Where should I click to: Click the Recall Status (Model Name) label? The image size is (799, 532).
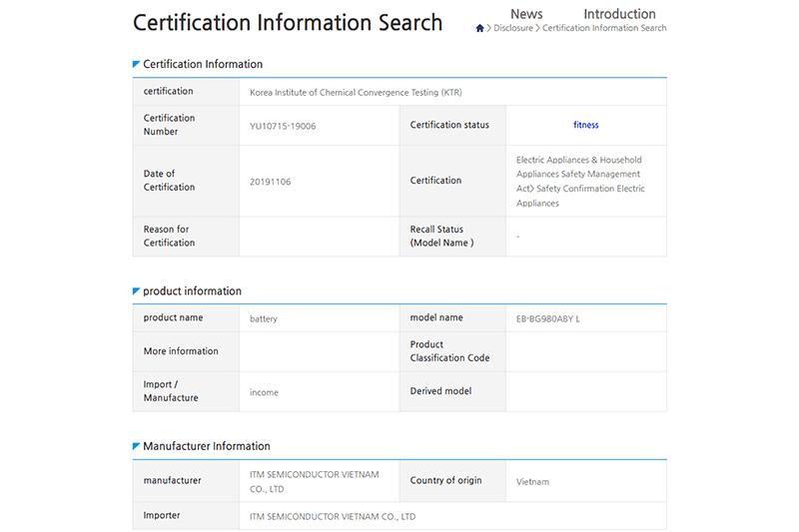pos(441,236)
